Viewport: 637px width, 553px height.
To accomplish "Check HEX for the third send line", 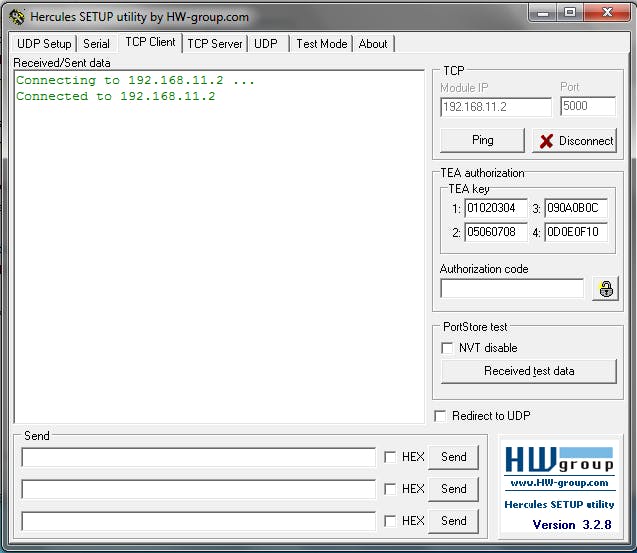I will pyautogui.click(x=390, y=521).
